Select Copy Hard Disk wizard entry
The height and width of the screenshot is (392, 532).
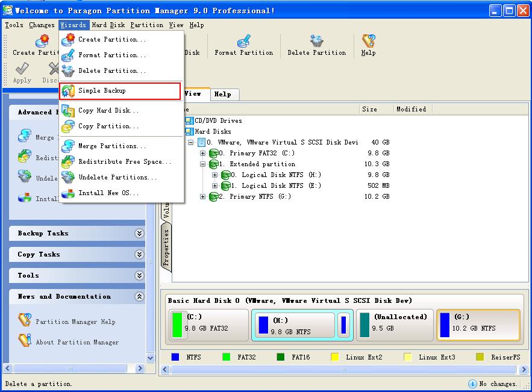point(122,111)
